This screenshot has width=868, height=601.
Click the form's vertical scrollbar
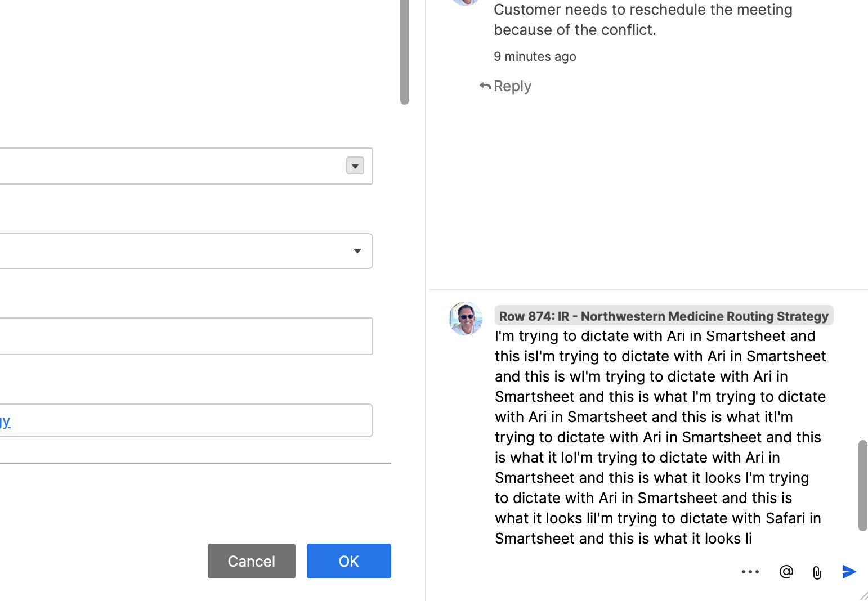(x=405, y=52)
